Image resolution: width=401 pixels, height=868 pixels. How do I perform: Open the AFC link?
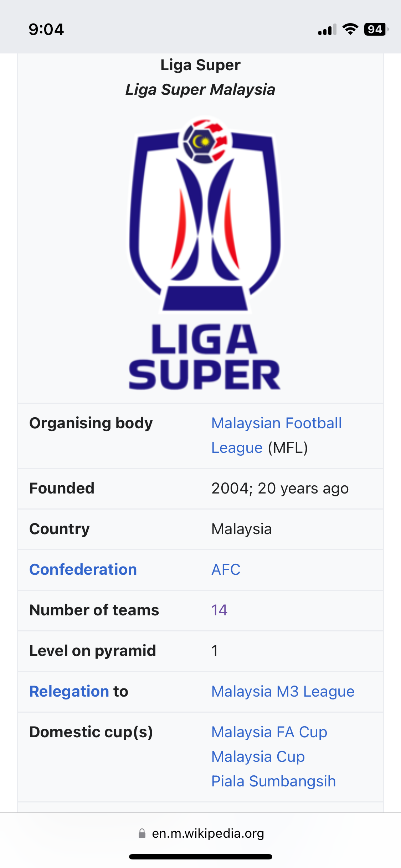pos(226,569)
